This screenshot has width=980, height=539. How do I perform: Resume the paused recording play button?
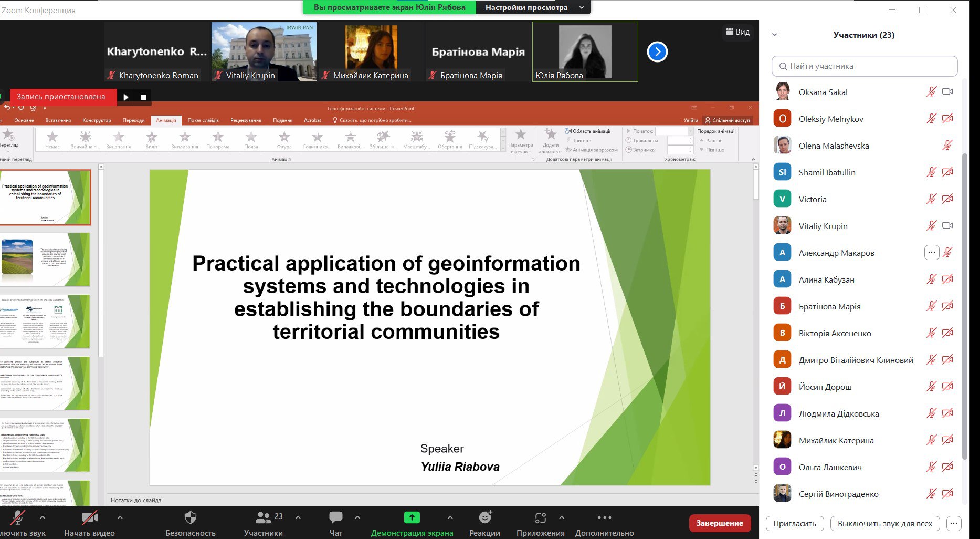(125, 97)
